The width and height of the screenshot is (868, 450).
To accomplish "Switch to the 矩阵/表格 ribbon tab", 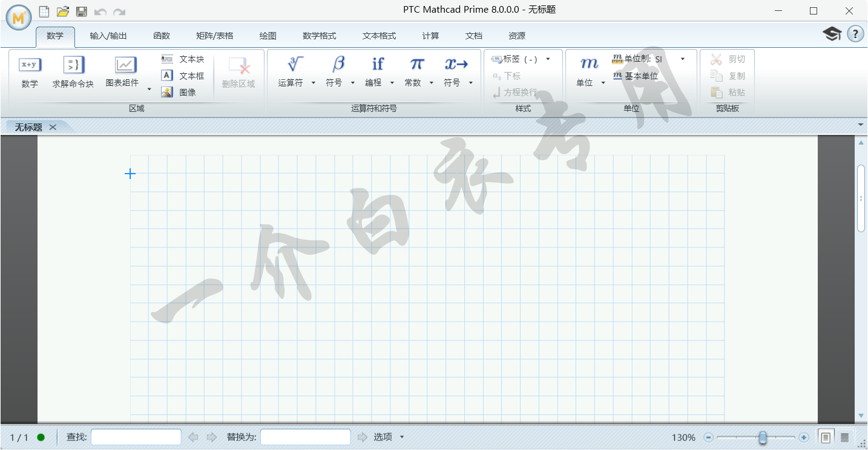I will [215, 36].
